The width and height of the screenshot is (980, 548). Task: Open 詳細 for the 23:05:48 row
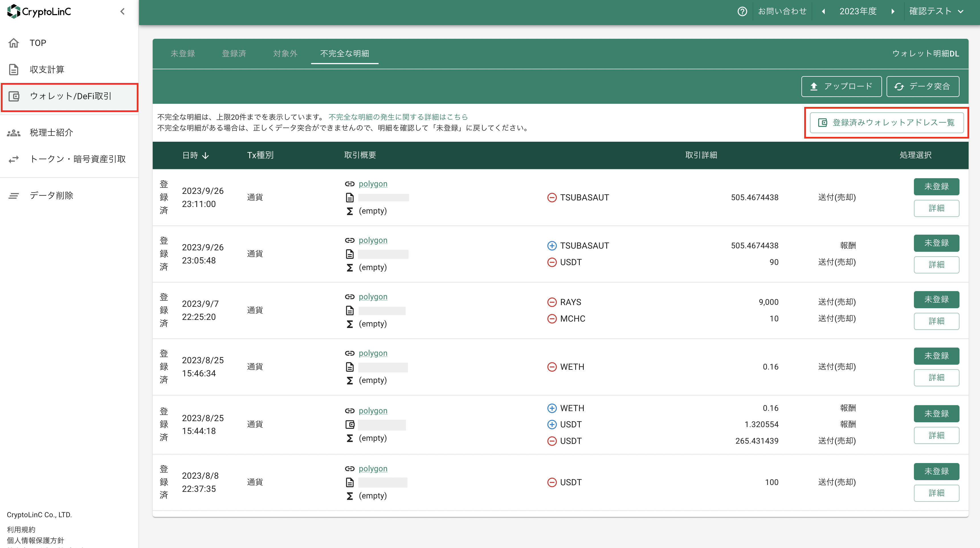936,265
